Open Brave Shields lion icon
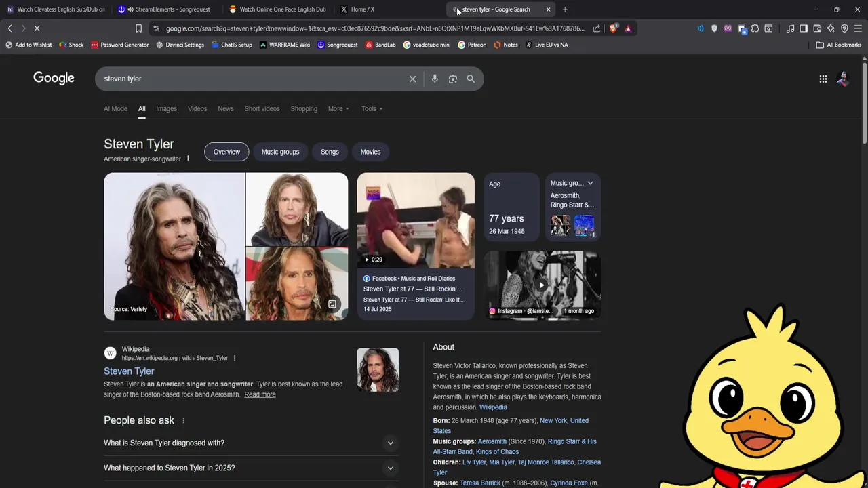The image size is (868, 488). point(614,28)
